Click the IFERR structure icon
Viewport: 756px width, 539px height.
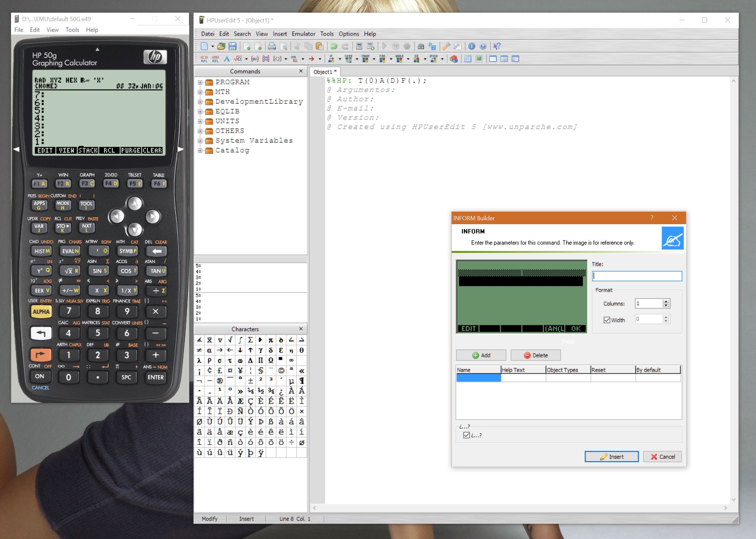pyautogui.click(x=434, y=59)
